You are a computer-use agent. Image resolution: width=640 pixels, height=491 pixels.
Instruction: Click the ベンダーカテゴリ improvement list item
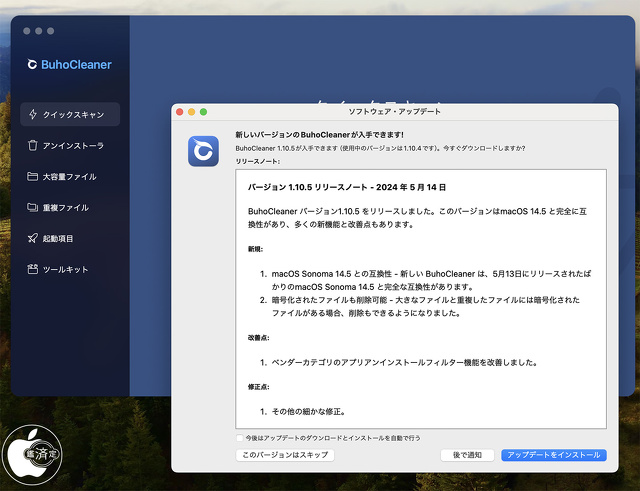pyautogui.click(x=404, y=362)
